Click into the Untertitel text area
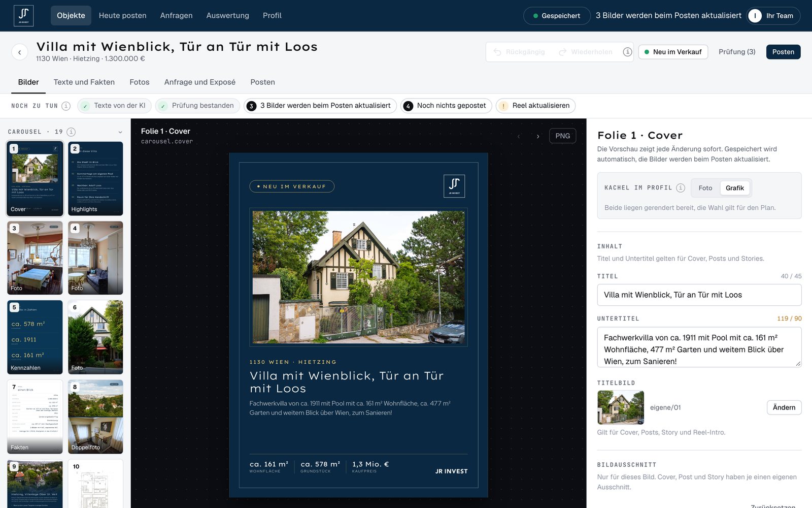This screenshot has width=812, height=508. pyautogui.click(x=699, y=347)
